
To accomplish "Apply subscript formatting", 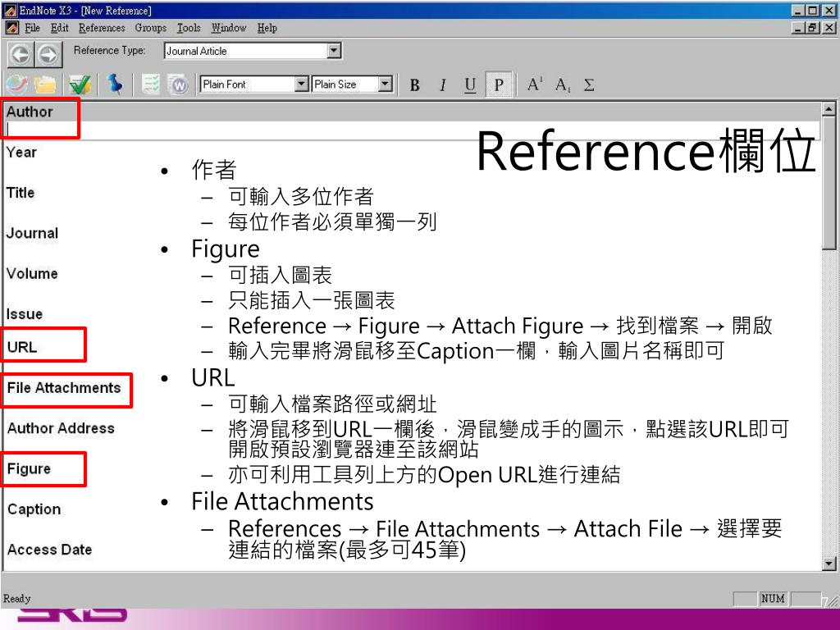I will click(x=563, y=84).
